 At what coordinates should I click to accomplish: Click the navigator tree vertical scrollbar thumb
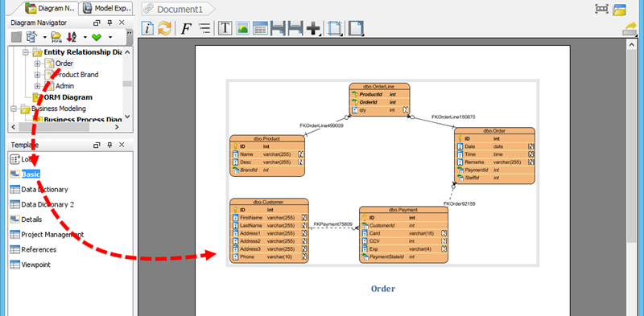[x=127, y=84]
